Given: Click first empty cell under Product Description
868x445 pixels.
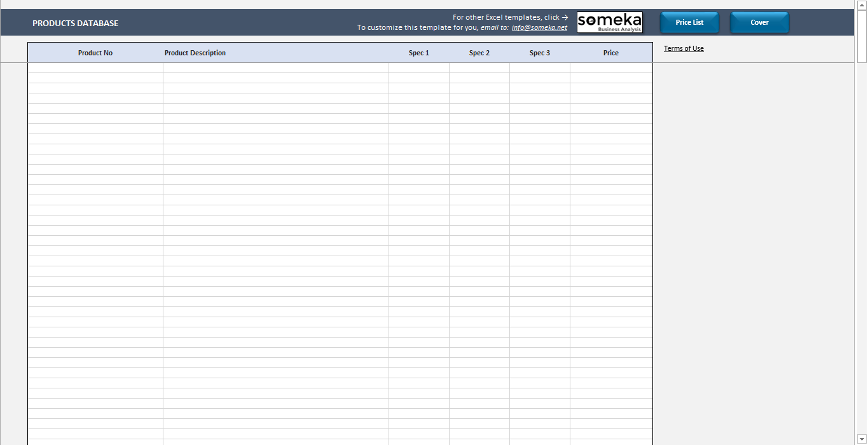Looking at the screenshot, I should click(276, 68).
